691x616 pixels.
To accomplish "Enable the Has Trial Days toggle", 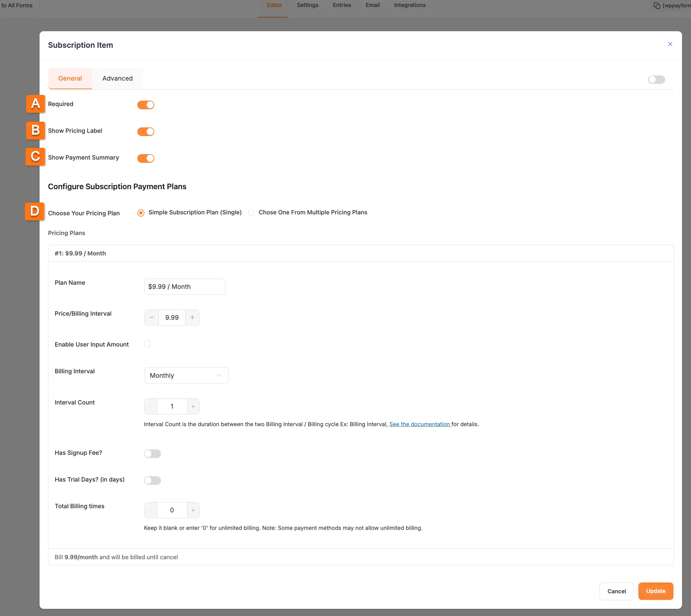I will 152,480.
